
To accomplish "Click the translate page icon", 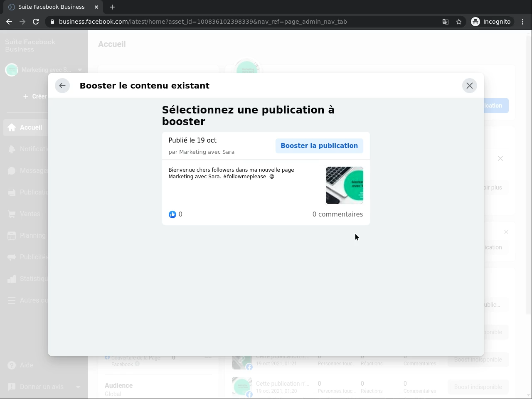I will click(x=446, y=22).
